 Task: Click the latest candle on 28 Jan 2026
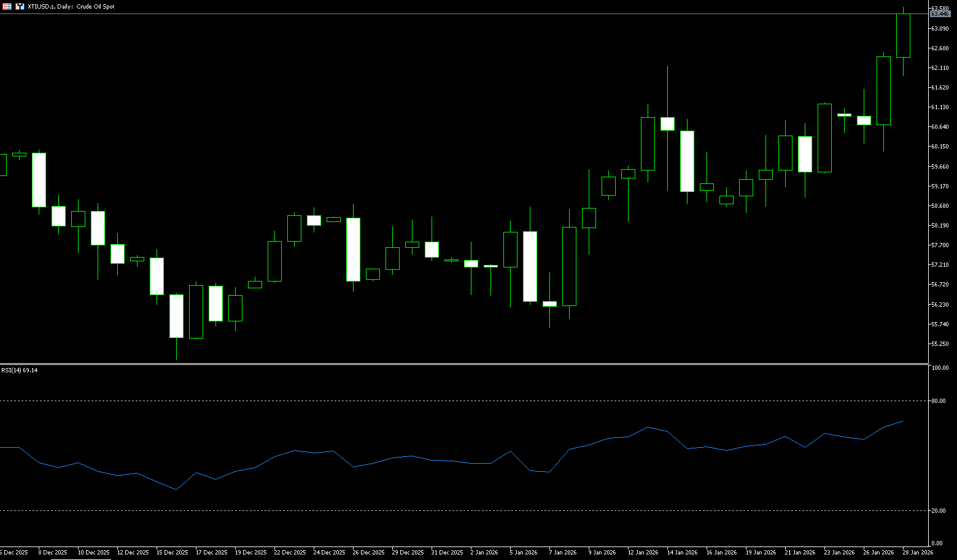(x=903, y=36)
